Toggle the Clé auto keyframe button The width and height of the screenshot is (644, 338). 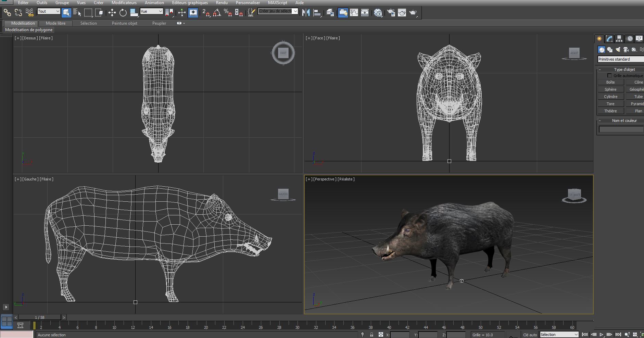530,335
